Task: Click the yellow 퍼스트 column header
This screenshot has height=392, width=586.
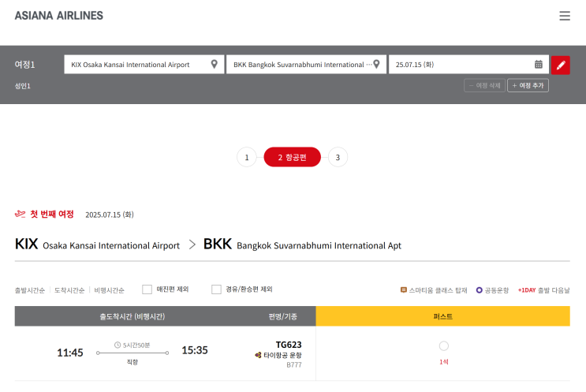Action: 442,316
